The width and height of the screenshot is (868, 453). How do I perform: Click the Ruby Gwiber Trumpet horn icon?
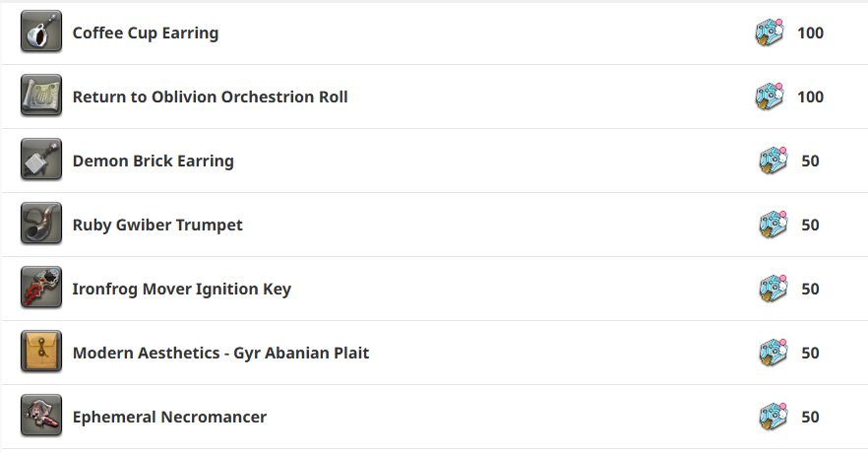coord(41,224)
